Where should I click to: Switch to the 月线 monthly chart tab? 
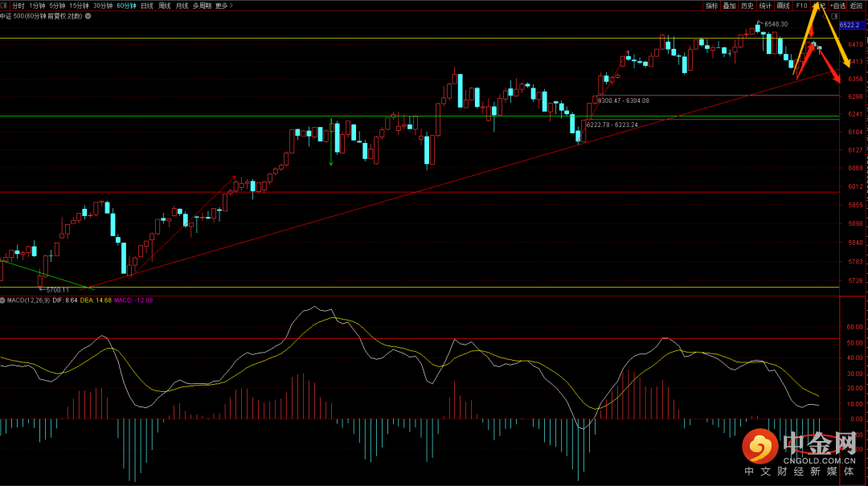[x=182, y=6]
